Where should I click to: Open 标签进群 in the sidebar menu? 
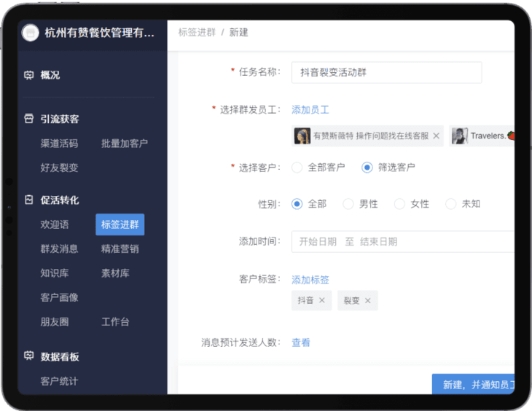(x=120, y=224)
